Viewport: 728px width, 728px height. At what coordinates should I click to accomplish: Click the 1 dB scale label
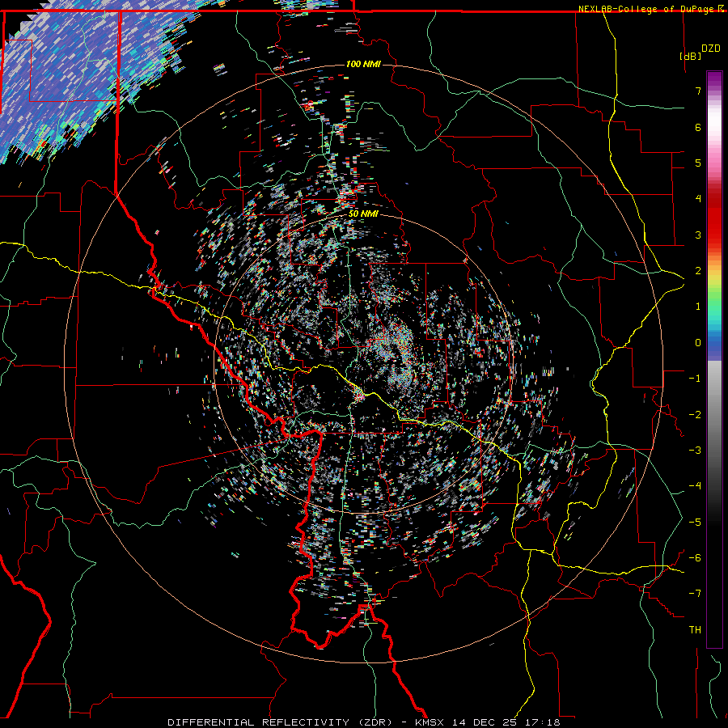tap(698, 307)
